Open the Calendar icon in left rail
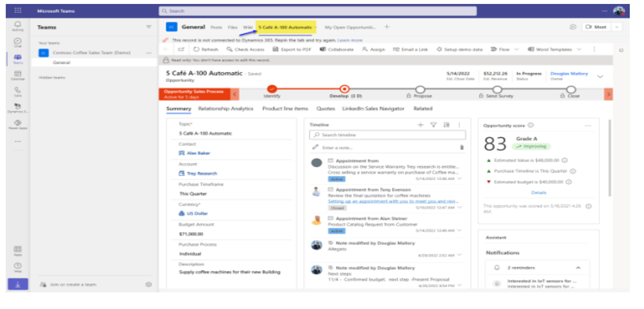Image resolution: width=644 pixels, height=309 pixels. pos(17,74)
